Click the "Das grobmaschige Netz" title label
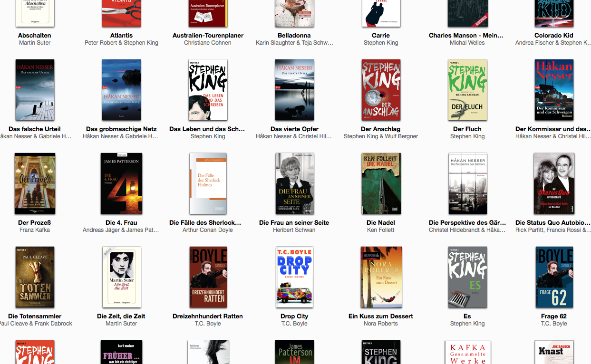This screenshot has height=364, width=591. 121,129
